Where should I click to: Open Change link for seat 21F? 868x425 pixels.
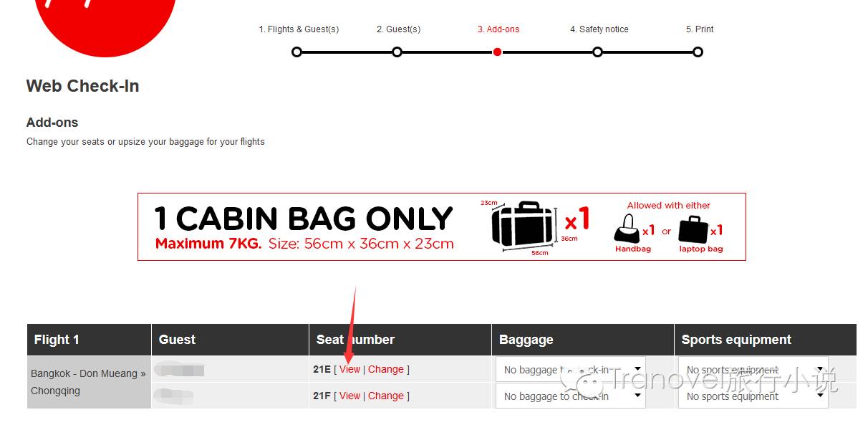tap(386, 396)
